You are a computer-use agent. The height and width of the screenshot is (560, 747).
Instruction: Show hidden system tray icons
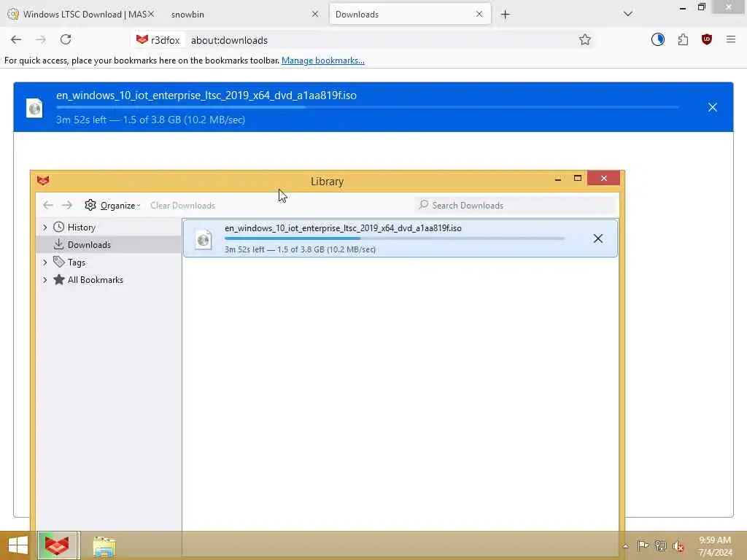click(625, 546)
